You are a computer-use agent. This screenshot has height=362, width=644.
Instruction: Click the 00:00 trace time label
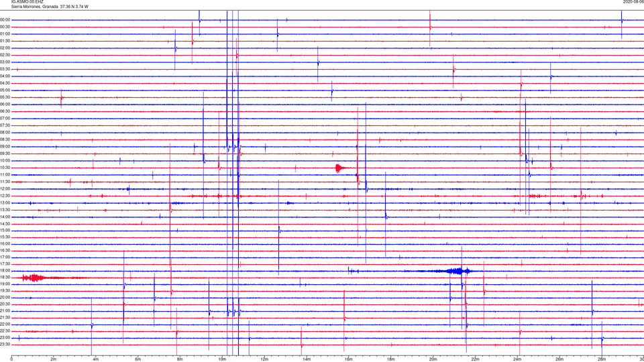click(5, 19)
